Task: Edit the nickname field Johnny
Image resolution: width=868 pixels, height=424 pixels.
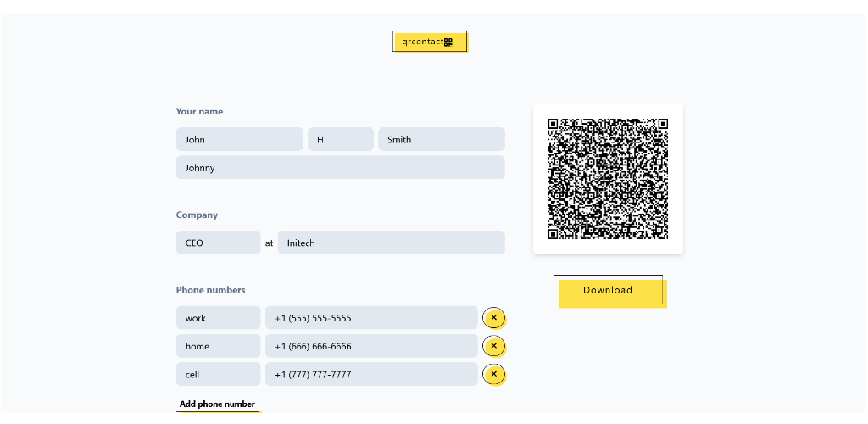Action: (x=341, y=168)
